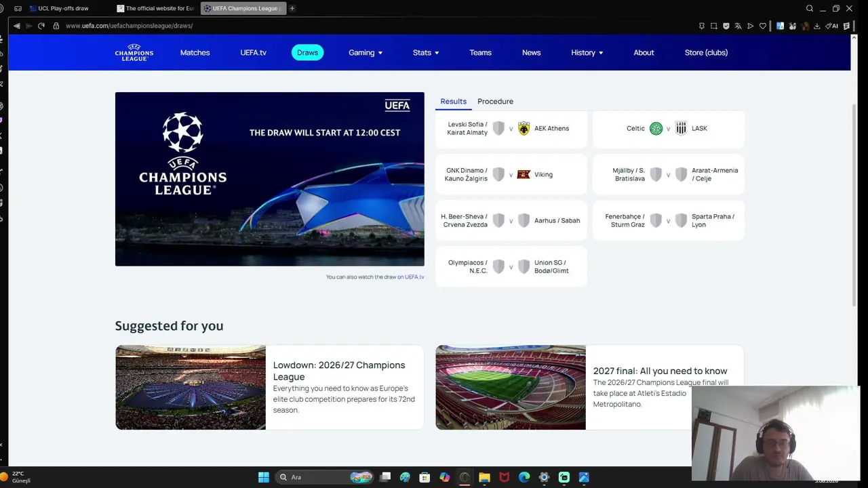Click the AEK Athens club crest
The image size is (868, 488).
[x=524, y=128]
